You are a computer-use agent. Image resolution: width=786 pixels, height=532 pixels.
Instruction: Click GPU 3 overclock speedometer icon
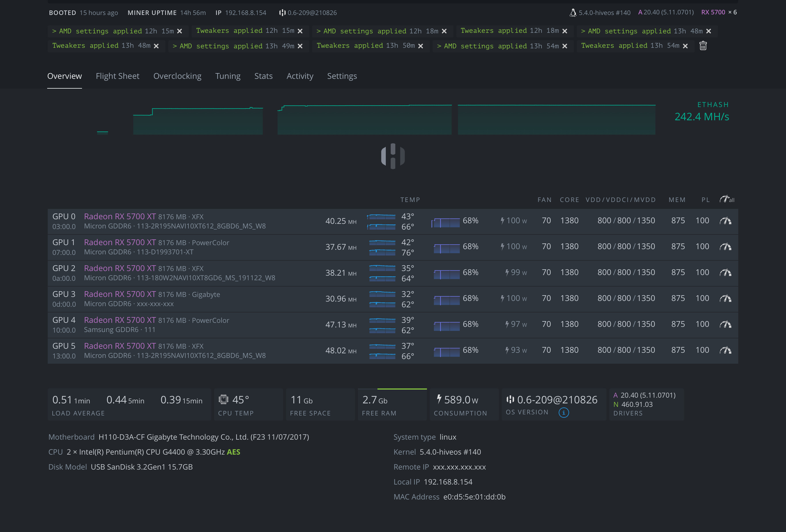(x=725, y=299)
